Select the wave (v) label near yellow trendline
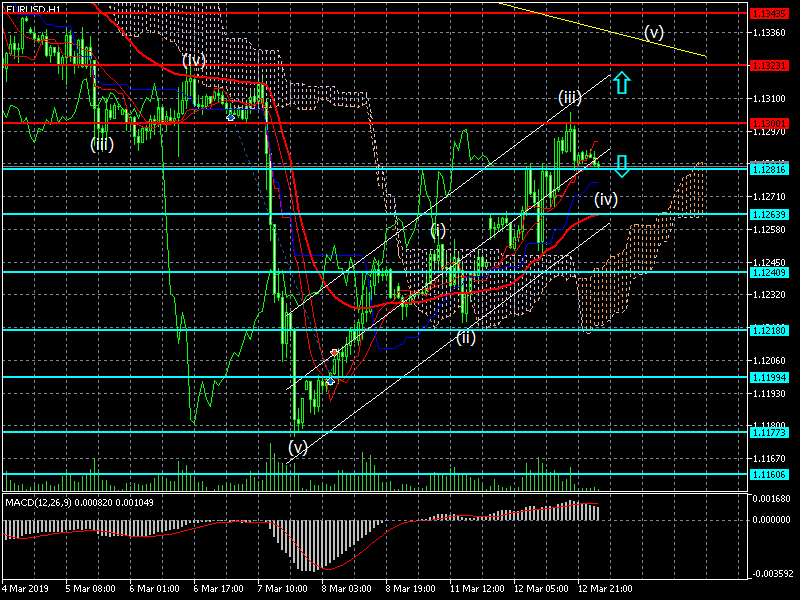Viewport: 800px width, 600px height. pyautogui.click(x=654, y=33)
